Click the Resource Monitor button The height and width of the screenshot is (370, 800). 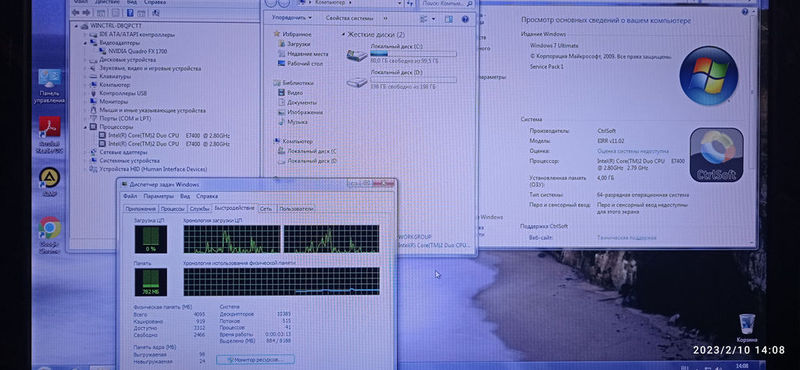coord(255,359)
